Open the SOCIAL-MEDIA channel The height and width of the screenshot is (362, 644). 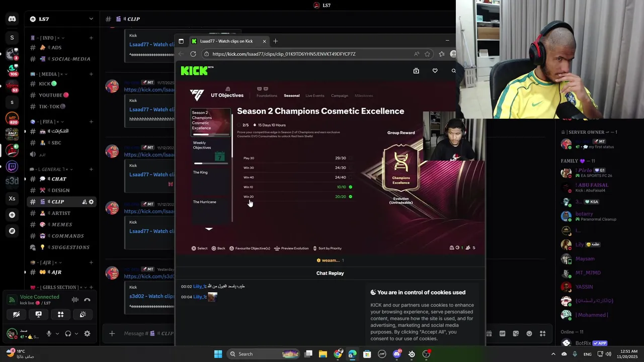coord(61,59)
